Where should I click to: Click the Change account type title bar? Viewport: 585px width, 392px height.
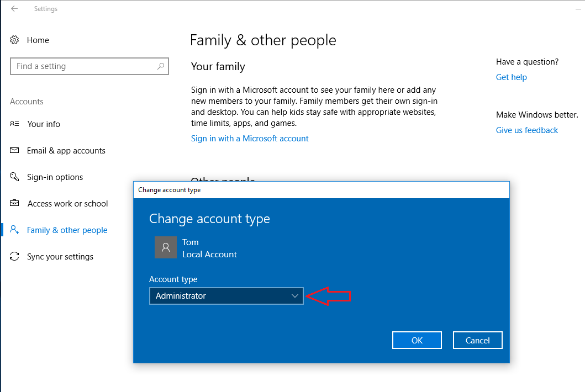(322, 190)
